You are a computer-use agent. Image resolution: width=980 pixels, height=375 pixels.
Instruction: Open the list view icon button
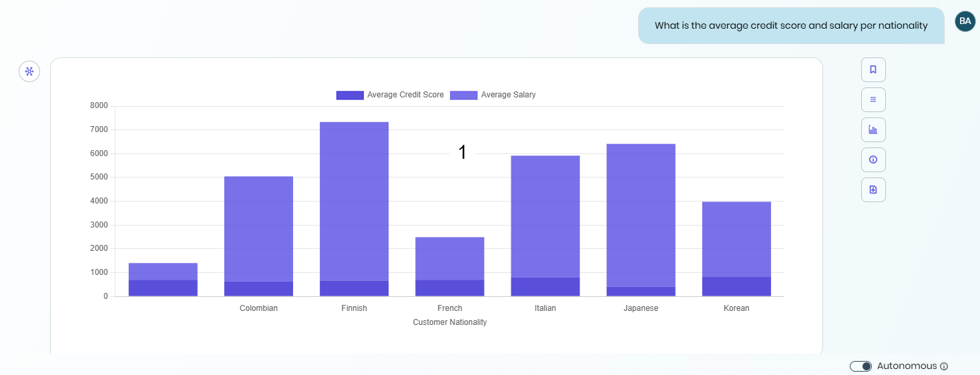tap(873, 99)
